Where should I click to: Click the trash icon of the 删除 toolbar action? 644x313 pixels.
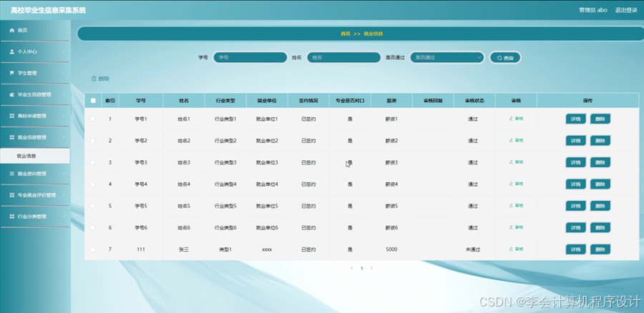pyautogui.click(x=94, y=79)
